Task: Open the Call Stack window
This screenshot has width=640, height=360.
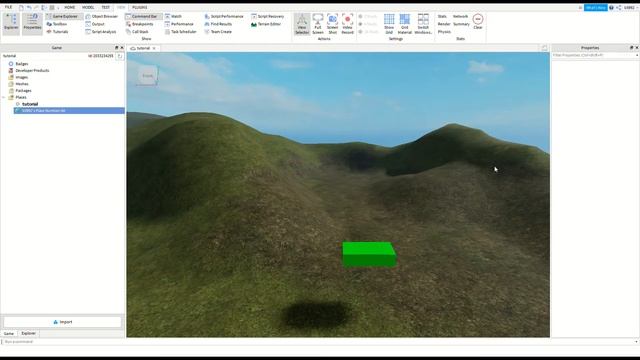Action: (x=137, y=32)
